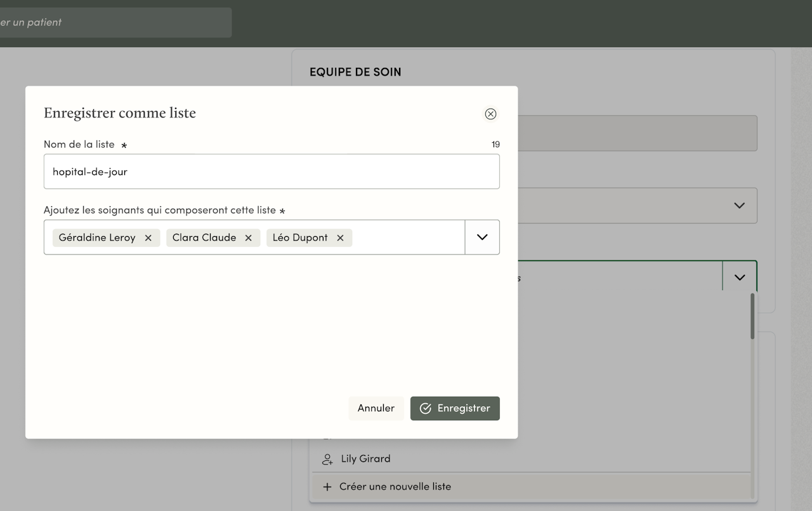Open the soignants dropdown arrow
The width and height of the screenshot is (812, 511).
(482, 237)
